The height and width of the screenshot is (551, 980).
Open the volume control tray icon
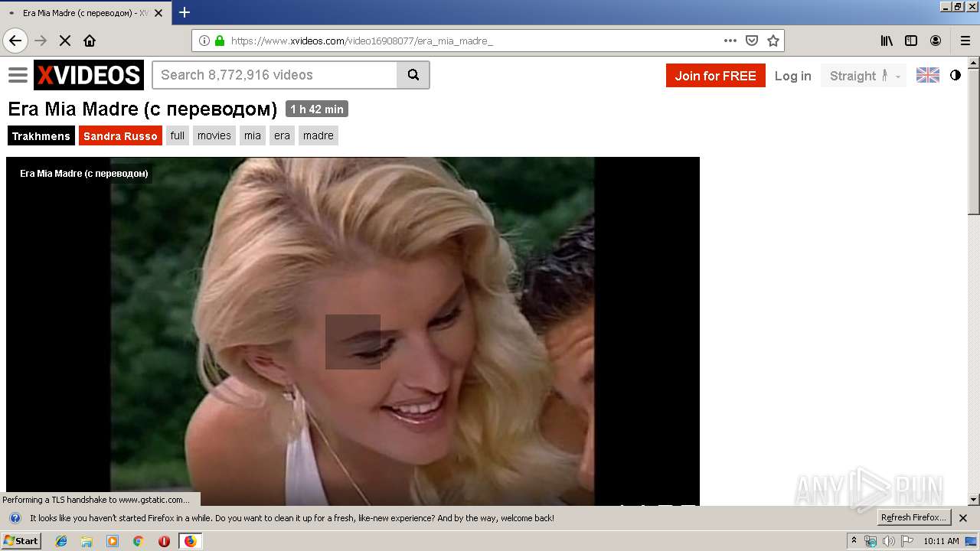pos(888,541)
